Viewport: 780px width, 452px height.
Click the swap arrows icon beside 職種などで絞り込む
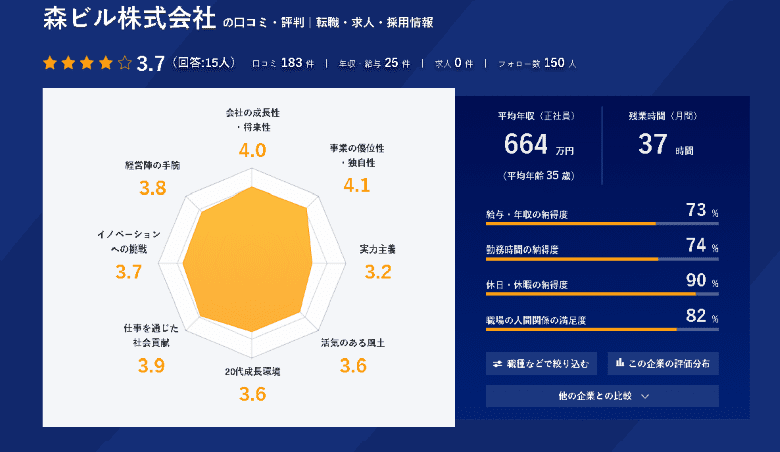(x=497, y=364)
